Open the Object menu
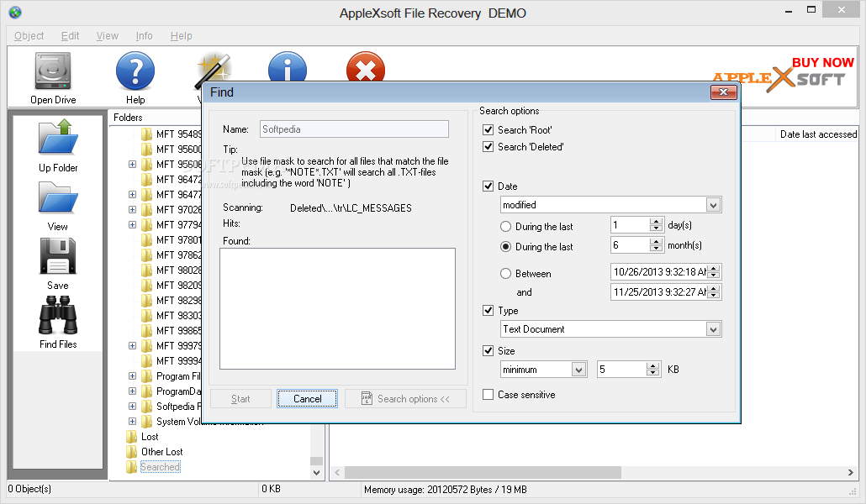The width and height of the screenshot is (866, 504). click(29, 36)
